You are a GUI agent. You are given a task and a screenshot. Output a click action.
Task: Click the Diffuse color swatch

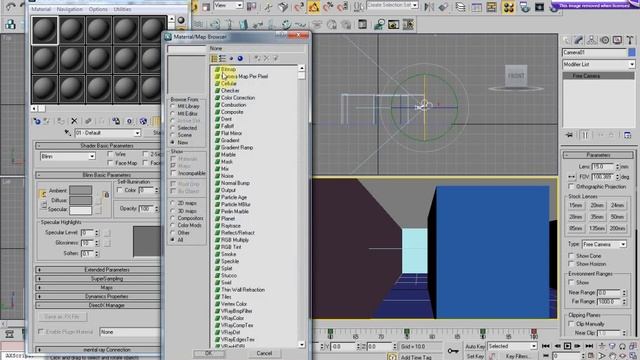coord(80,200)
